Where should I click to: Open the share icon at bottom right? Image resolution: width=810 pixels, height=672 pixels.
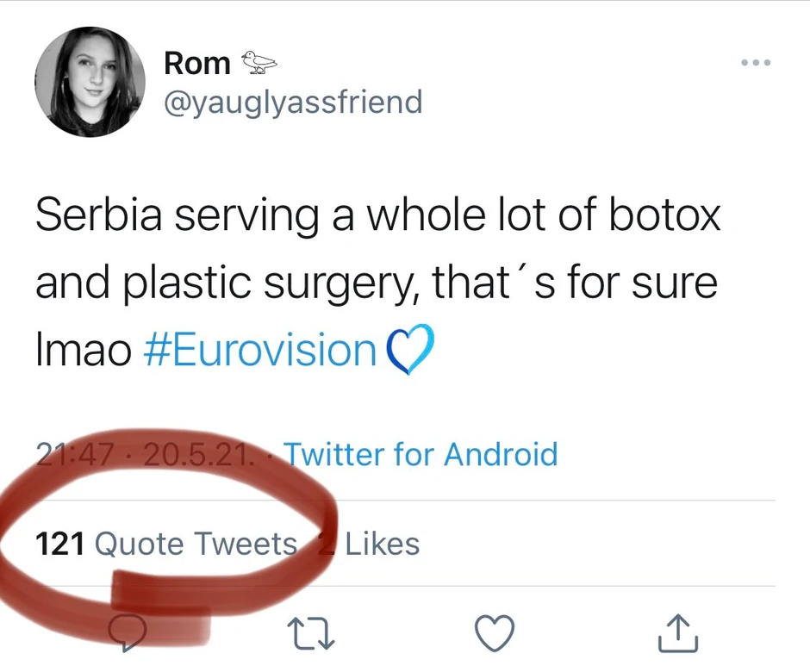[678, 635]
